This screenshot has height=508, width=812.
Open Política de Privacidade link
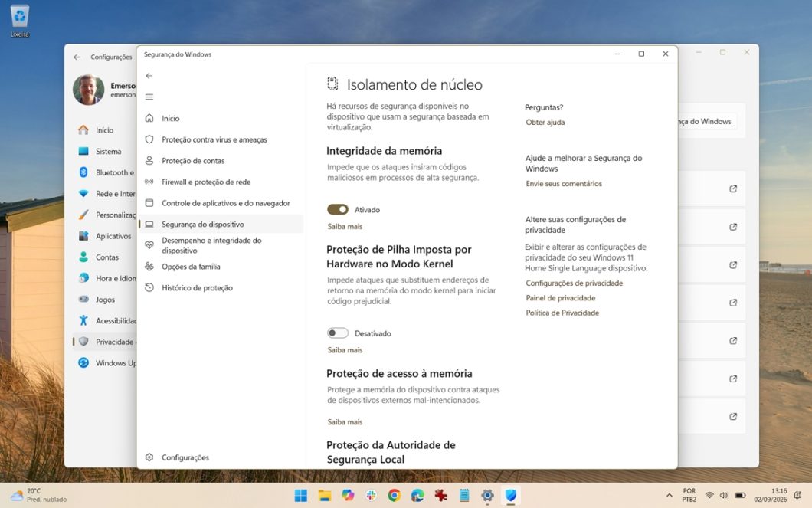(562, 313)
